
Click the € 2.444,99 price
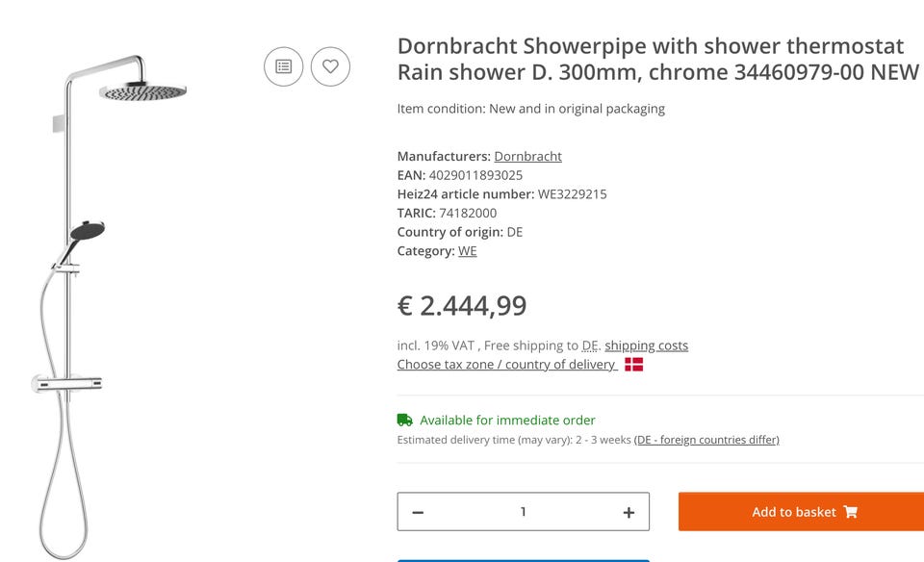point(462,305)
